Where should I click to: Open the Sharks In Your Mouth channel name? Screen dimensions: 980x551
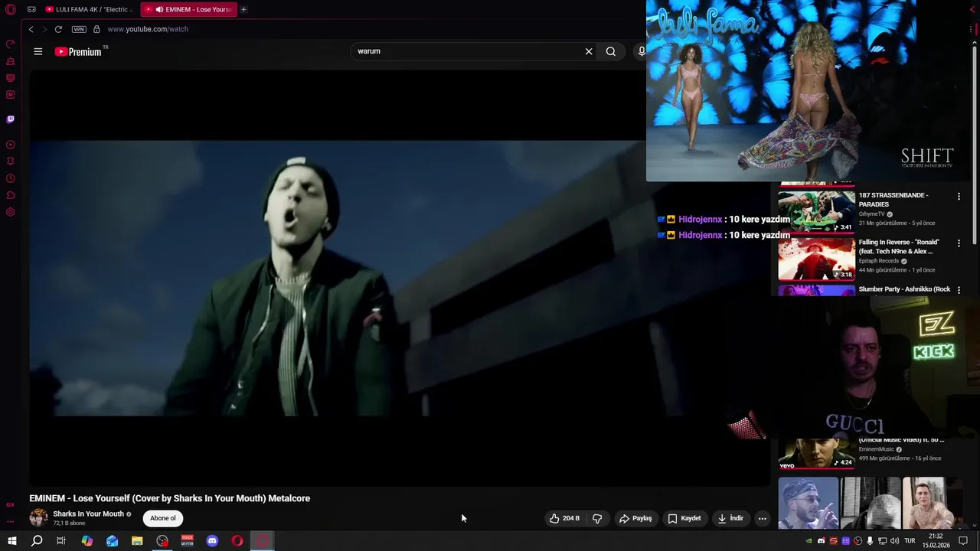88,514
